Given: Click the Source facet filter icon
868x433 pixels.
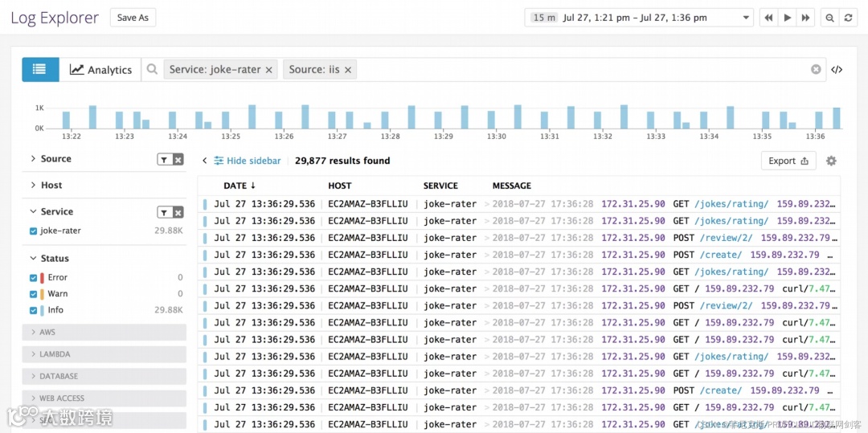Looking at the screenshot, I should pyautogui.click(x=165, y=160).
